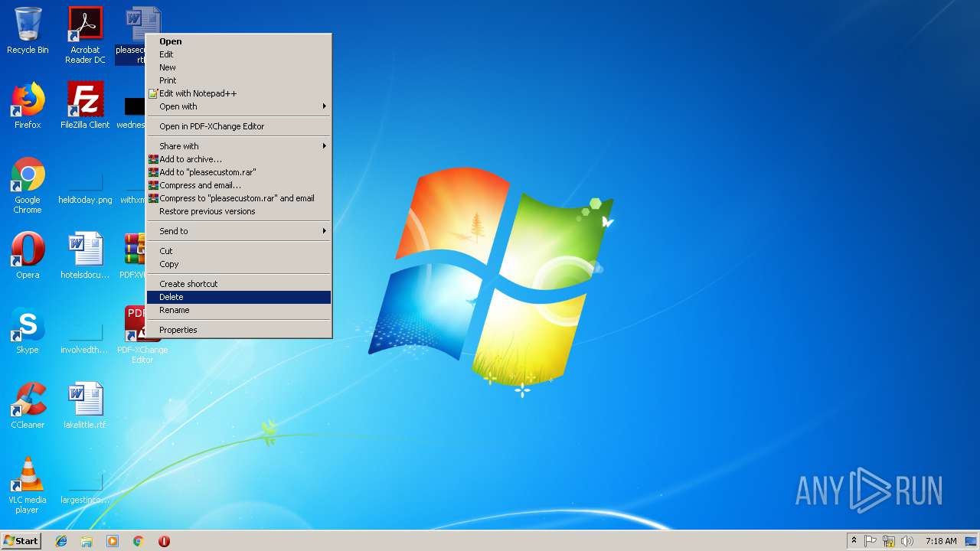Launch Skype from the desktop
Viewport: 980px width, 551px height.
[x=28, y=331]
